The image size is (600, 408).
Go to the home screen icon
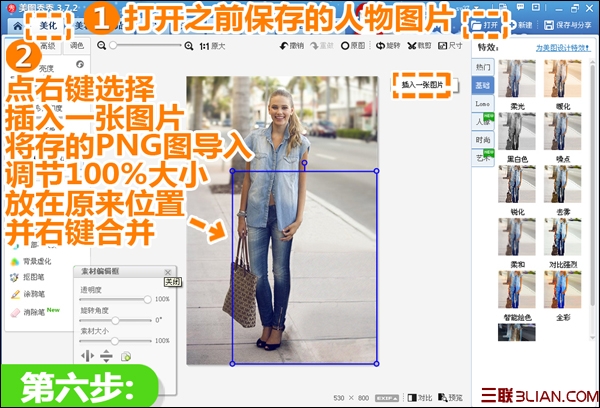(x=17, y=26)
